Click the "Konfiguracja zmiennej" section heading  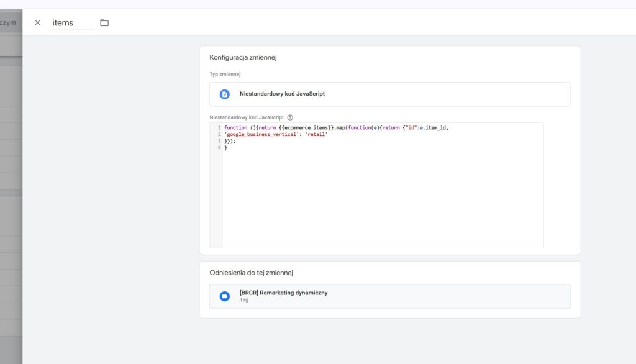(x=243, y=57)
